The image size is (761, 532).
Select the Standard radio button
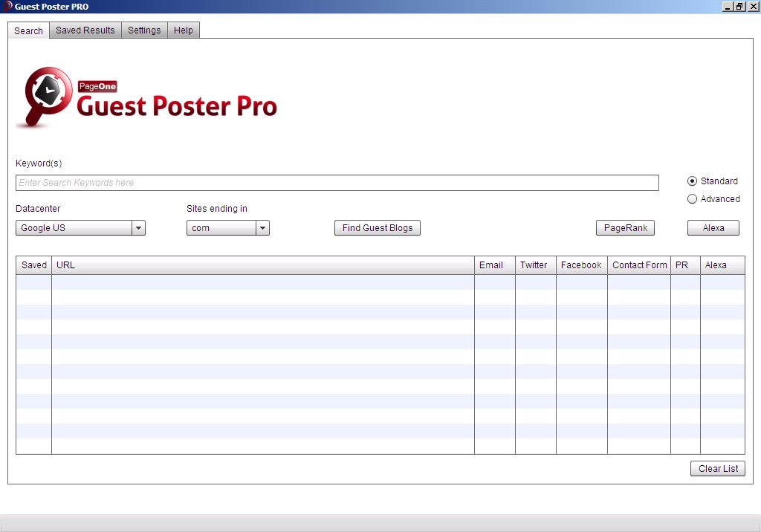pos(692,181)
